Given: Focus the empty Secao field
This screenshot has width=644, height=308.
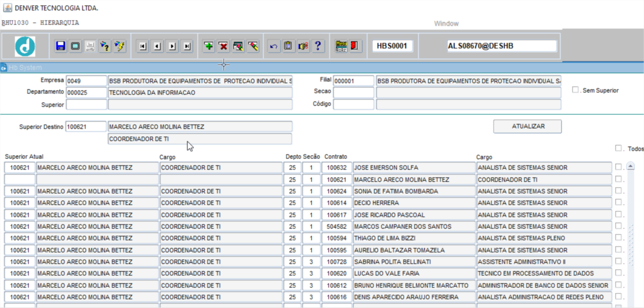Looking at the screenshot, I should (354, 92).
